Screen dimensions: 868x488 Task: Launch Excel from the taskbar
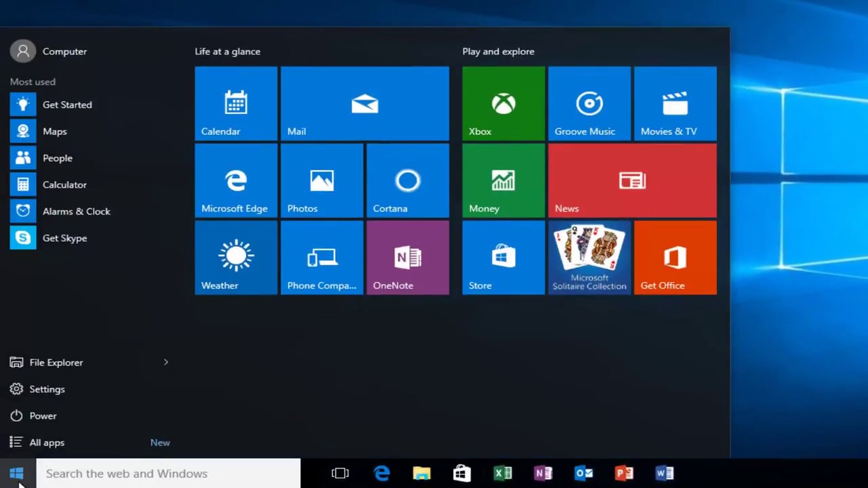point(502,473)
